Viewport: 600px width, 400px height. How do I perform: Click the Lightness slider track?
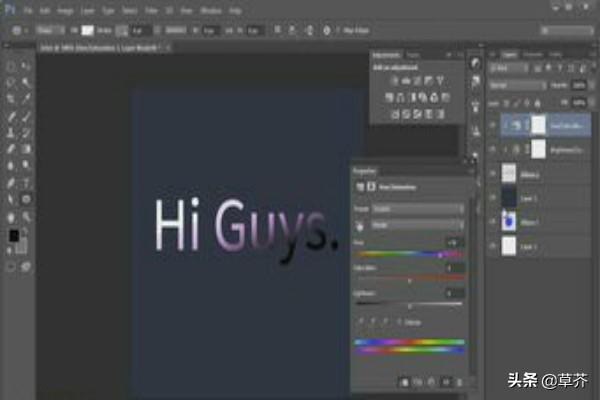click(x=409, y=304)
